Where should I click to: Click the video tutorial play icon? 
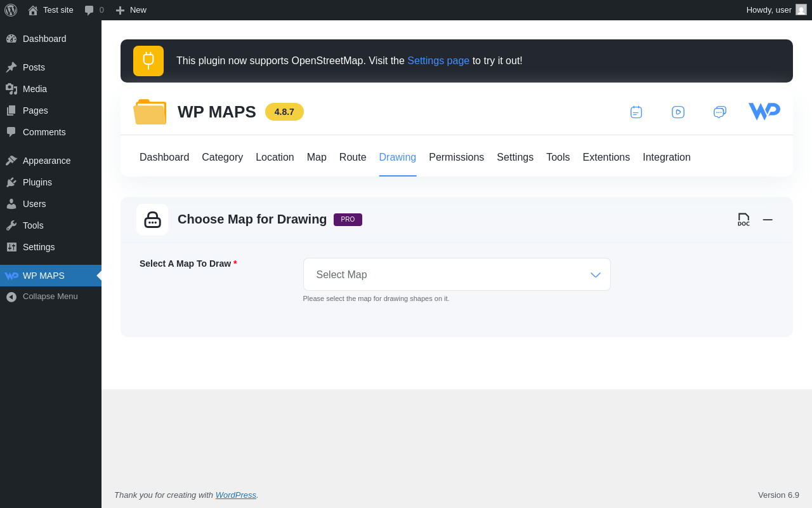pos(678,112)
